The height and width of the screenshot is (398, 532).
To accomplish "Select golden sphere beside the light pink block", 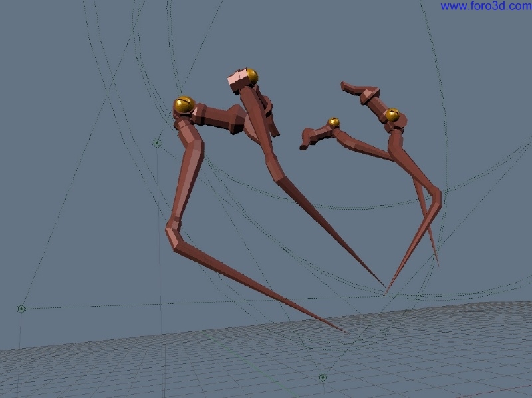I will [252, 76].
